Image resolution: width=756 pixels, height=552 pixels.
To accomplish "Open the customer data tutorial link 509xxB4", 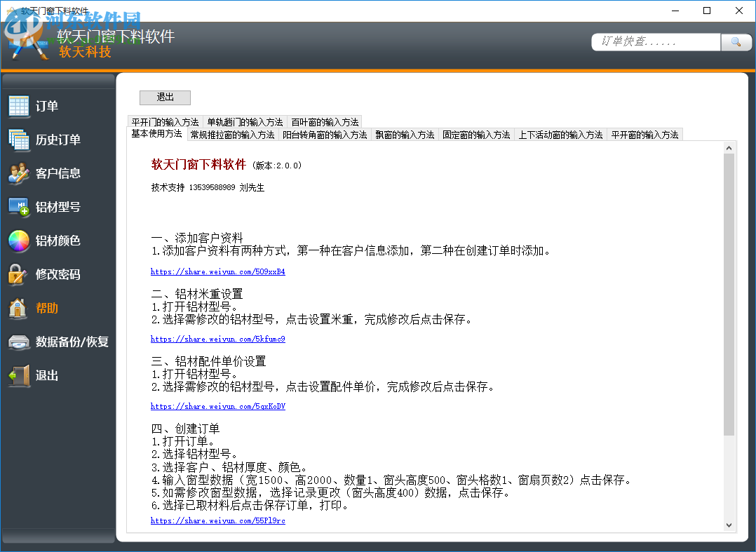I will coord(217,271).
